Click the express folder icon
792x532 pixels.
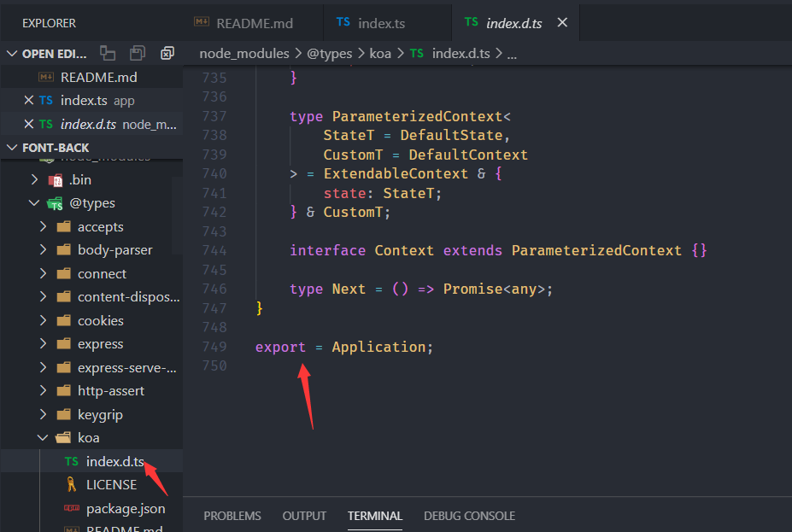pos(63,344)
